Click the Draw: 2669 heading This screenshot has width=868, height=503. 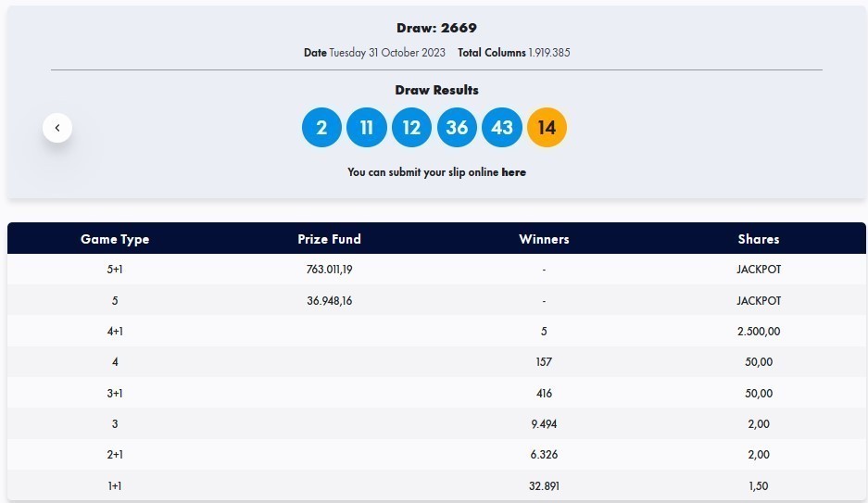(x=436, y=28)
